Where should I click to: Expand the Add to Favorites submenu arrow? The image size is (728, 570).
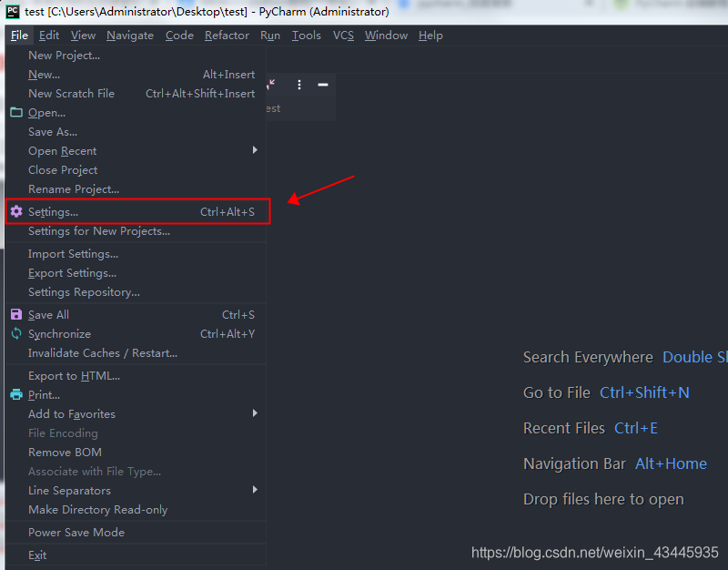coord(255,413)
